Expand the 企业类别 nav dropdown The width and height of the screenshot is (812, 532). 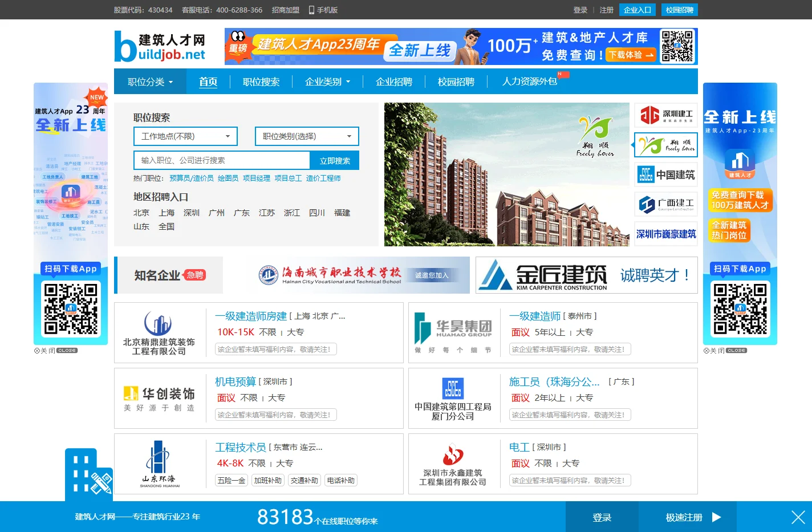(327, 82)
